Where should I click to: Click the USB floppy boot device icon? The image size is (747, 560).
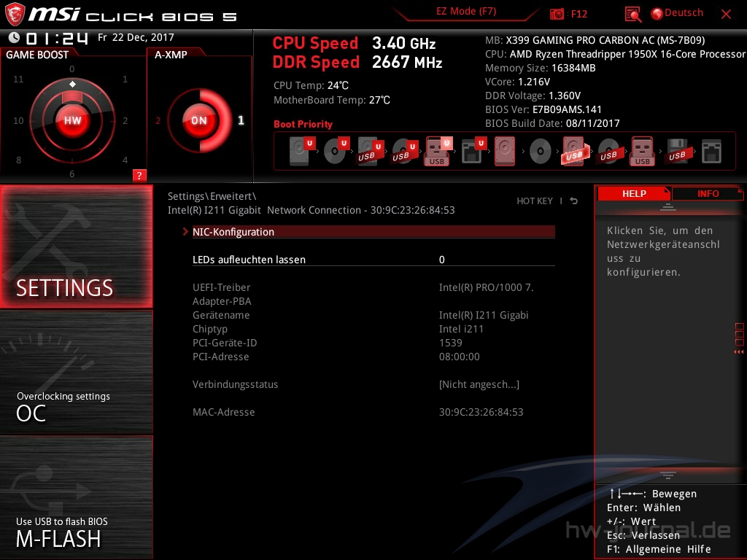678,151
